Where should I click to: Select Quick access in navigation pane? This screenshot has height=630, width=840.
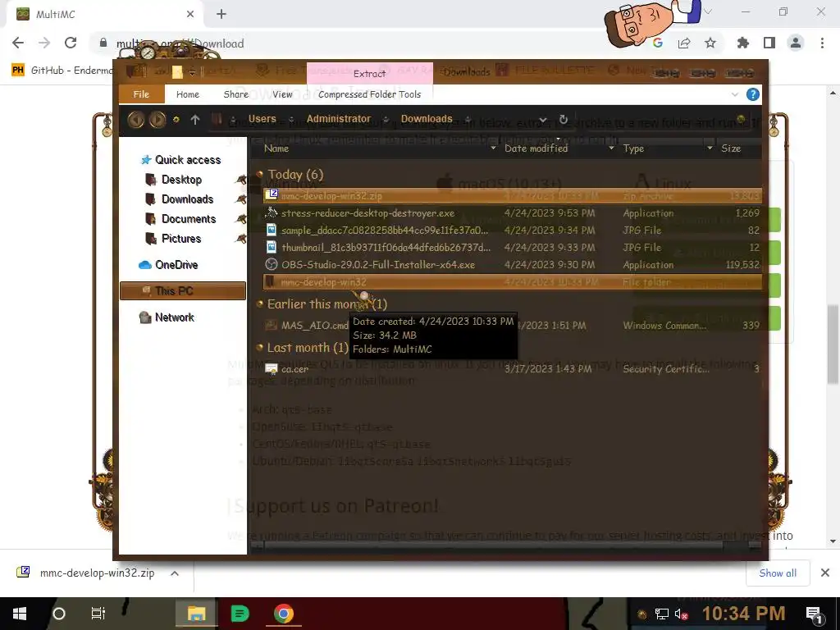click(188, 160)
